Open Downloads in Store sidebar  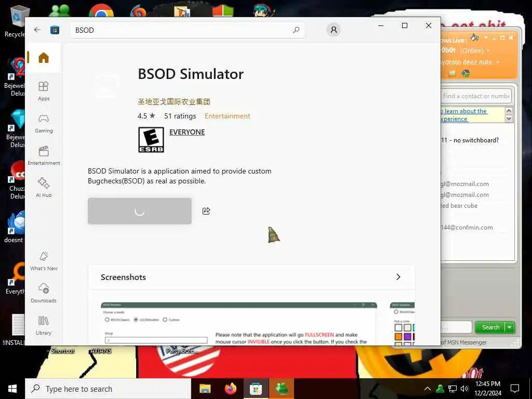(44, 293)
